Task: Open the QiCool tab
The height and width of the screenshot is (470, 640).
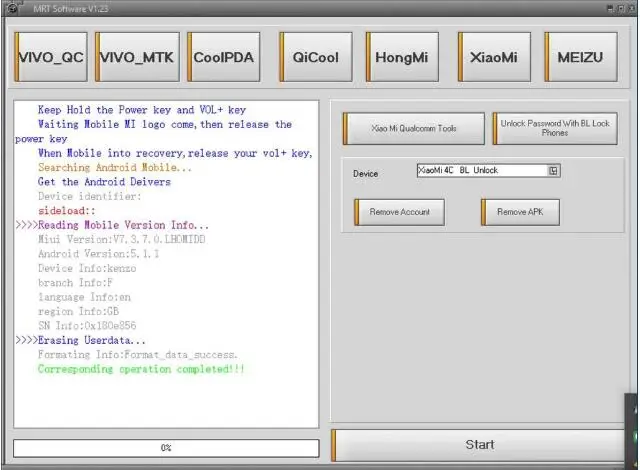Action: (316, 57)
